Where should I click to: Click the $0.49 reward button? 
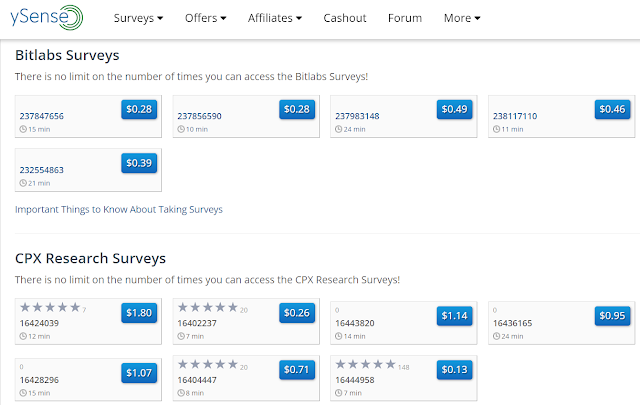pyautogui.click(x=454, y=109)
